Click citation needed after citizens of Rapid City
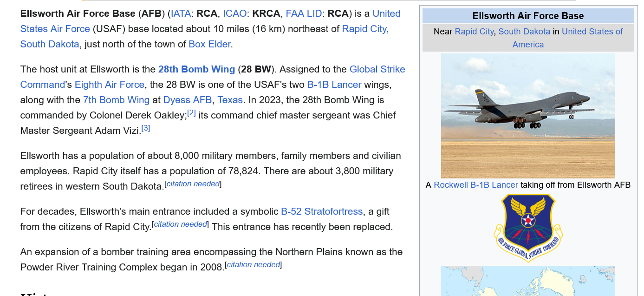 181,224
